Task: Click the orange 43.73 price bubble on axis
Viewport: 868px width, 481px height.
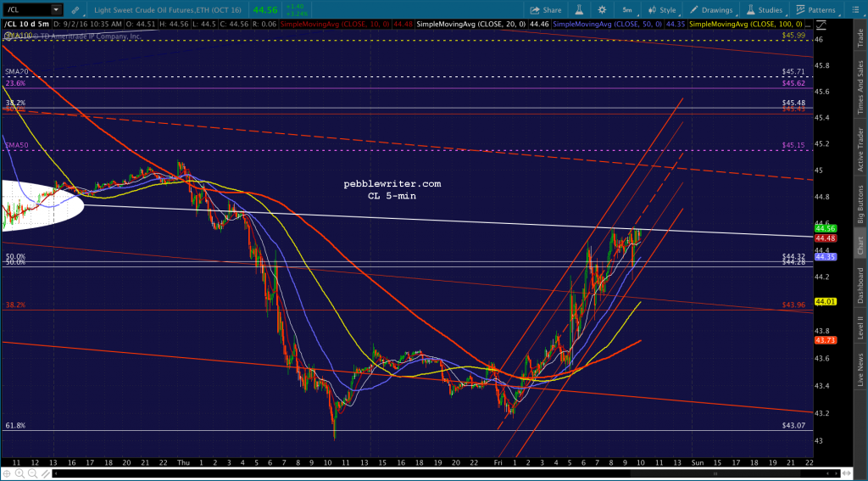Action: click(x=826, y=339)
